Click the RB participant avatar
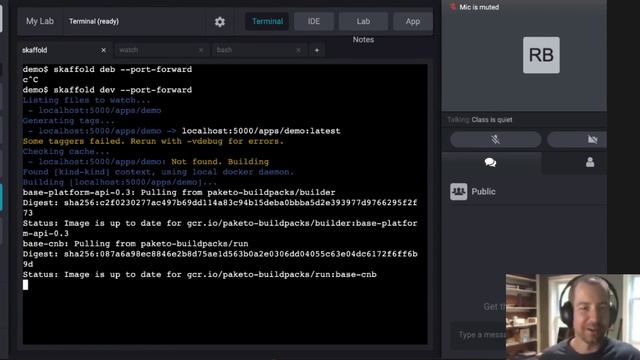Viewport: 640px width, 360px height. [541, 55]
